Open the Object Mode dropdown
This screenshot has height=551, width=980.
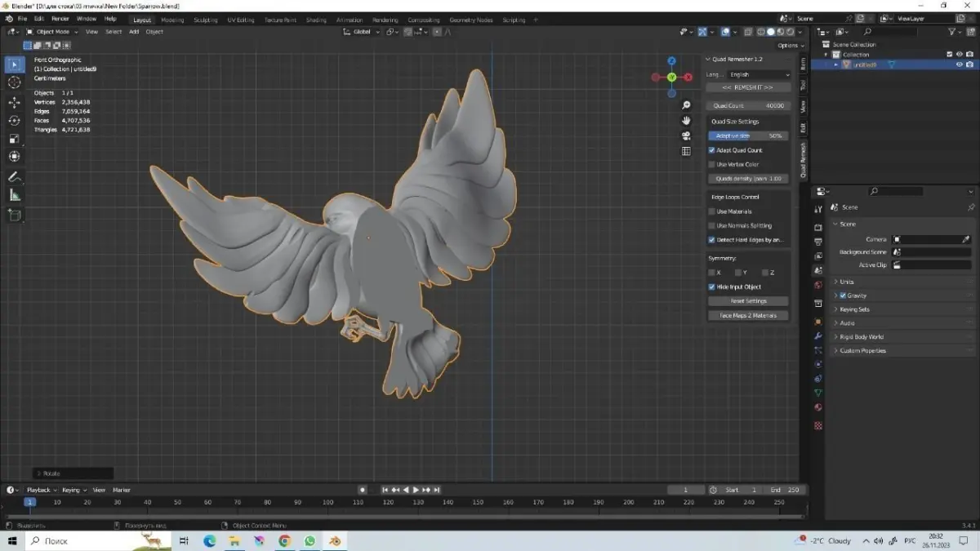52,32
